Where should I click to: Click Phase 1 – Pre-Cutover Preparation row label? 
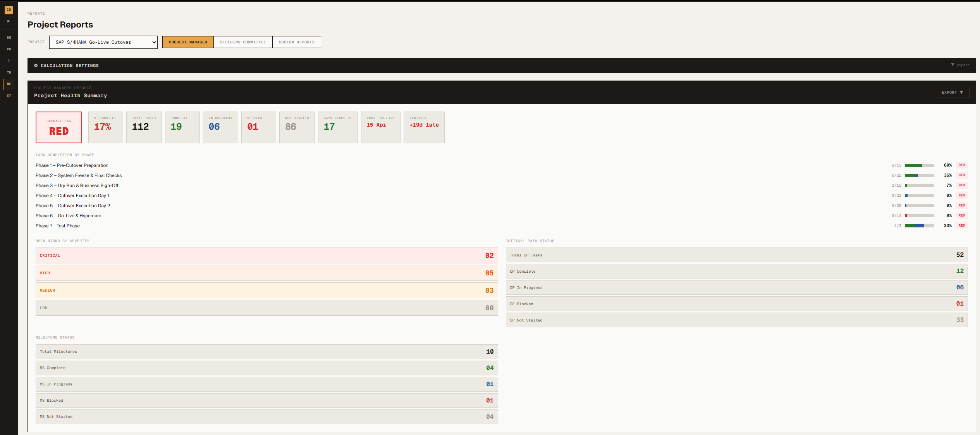pyautogui.click(x=72, y=165)
